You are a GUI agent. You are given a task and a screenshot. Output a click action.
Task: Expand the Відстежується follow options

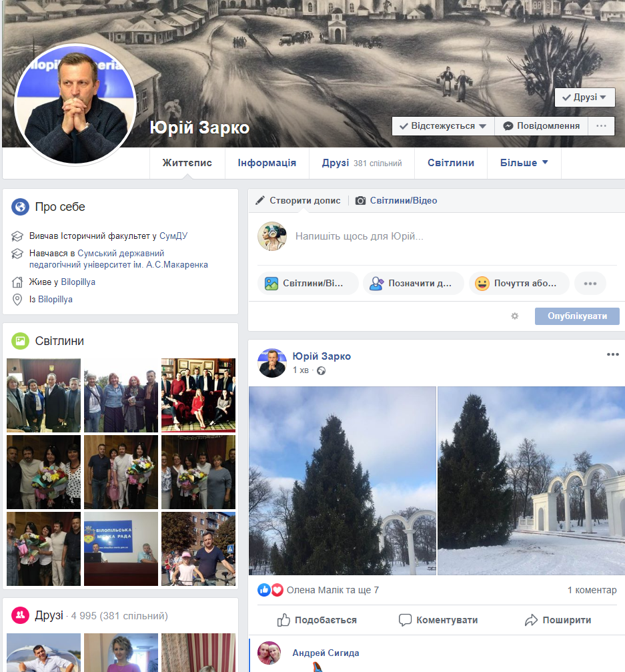pos(443,126)
